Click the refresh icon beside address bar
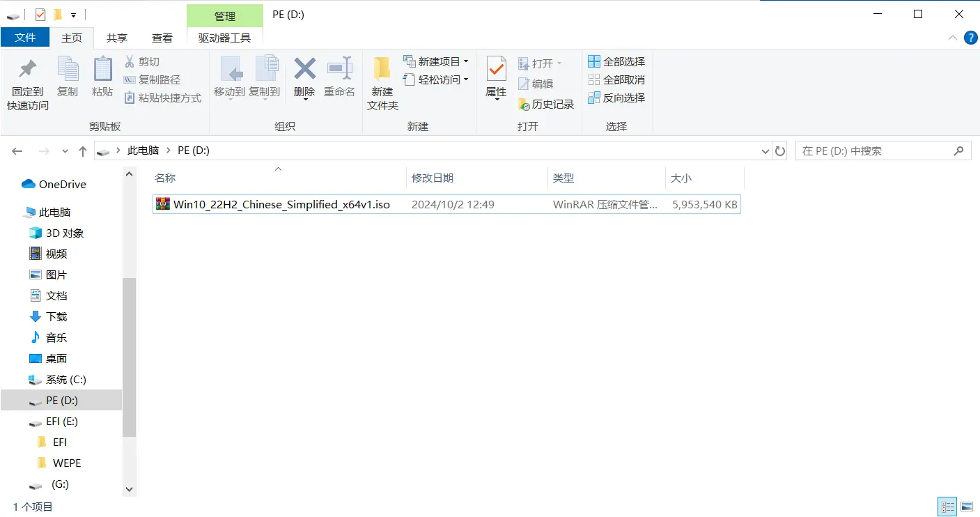 780,151
